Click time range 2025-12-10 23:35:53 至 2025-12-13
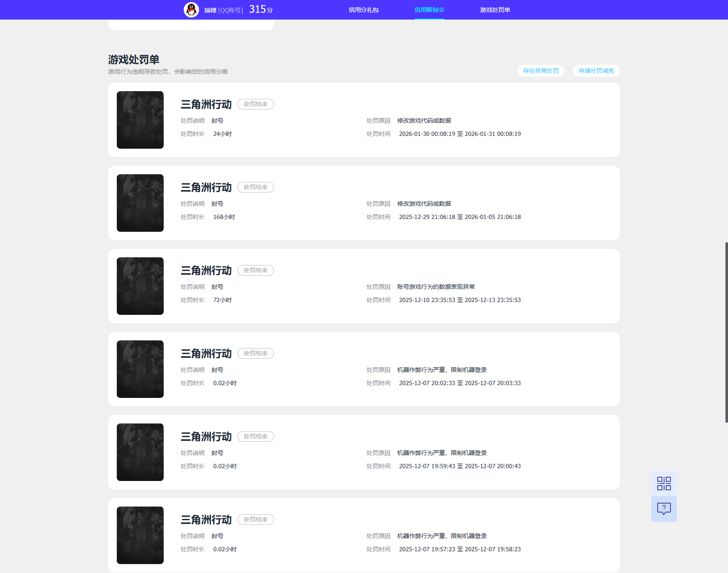The height and width of the screenshot is (573, 728). pos(460,300)
